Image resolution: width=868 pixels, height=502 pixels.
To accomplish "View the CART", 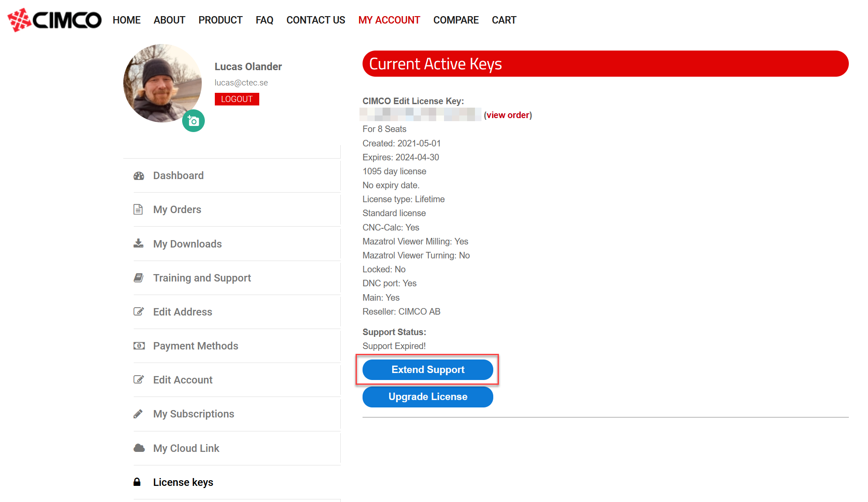I will (x=504, y=20).
